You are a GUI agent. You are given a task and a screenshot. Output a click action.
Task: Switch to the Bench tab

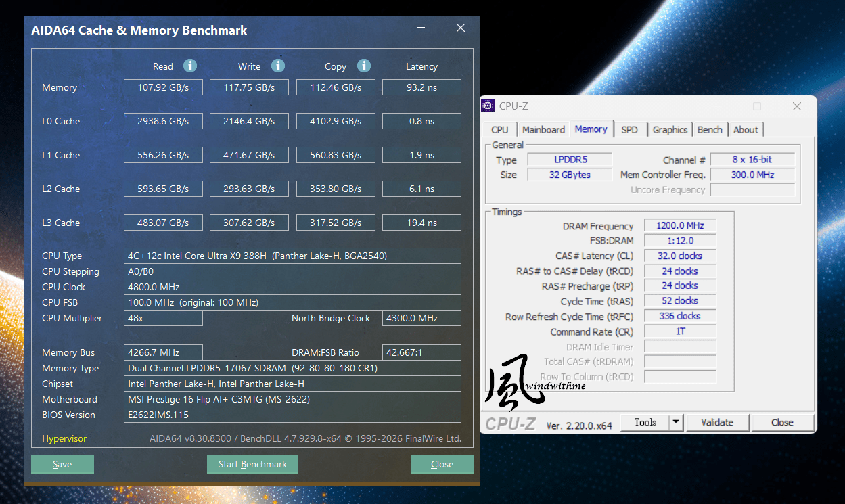point(710,130)
